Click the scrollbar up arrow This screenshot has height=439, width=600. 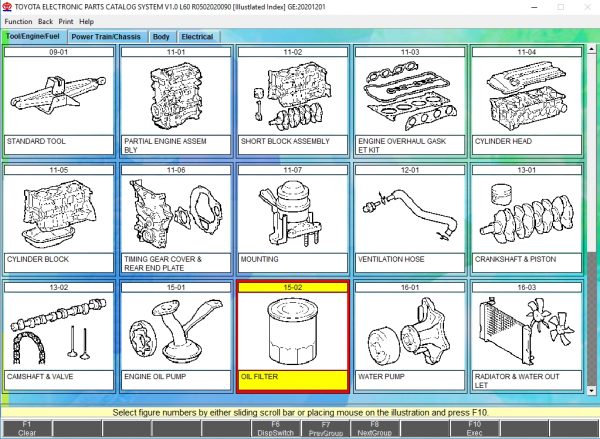pos(592,49)
